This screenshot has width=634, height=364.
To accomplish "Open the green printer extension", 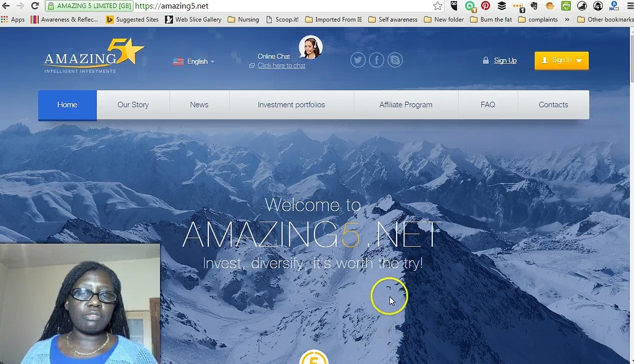I will [566, 6].
